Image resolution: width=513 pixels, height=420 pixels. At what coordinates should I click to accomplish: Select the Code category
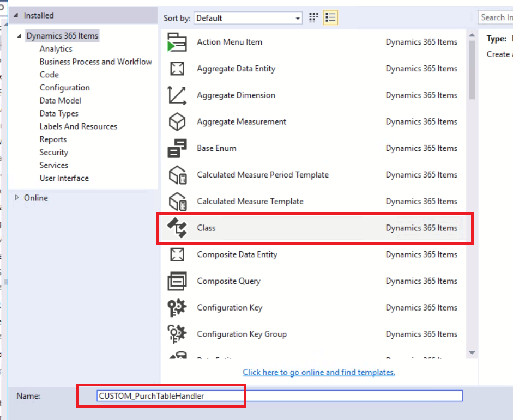point(49,75)
